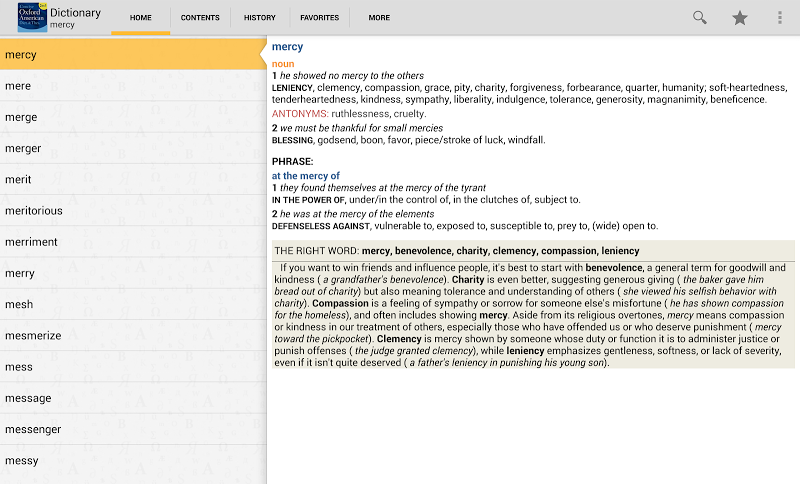Select 'messy' in the word list
The width and height of the screenshot is (800, 484).
[133, 461]
